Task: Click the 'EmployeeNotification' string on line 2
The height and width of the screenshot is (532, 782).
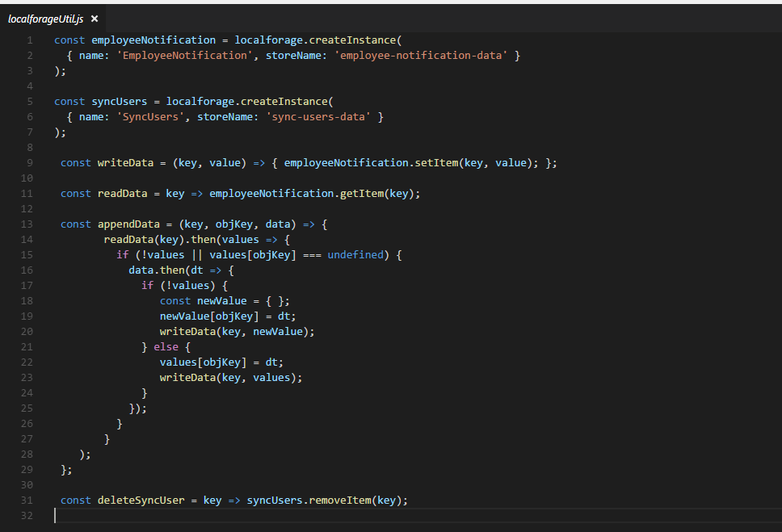Action: tap(184, 56)
